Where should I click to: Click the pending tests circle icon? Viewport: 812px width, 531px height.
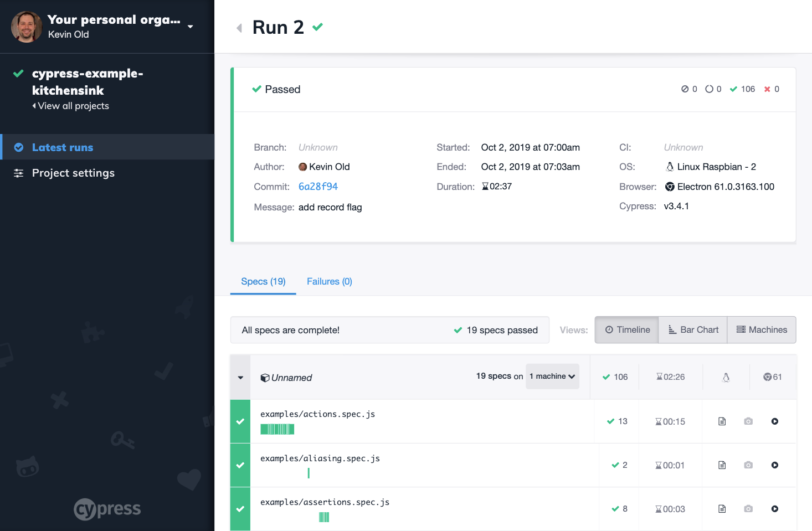(x=709, y=89)
